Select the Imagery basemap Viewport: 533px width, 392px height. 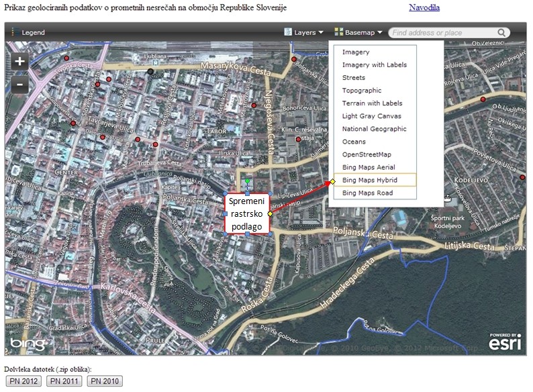(375, 52)
